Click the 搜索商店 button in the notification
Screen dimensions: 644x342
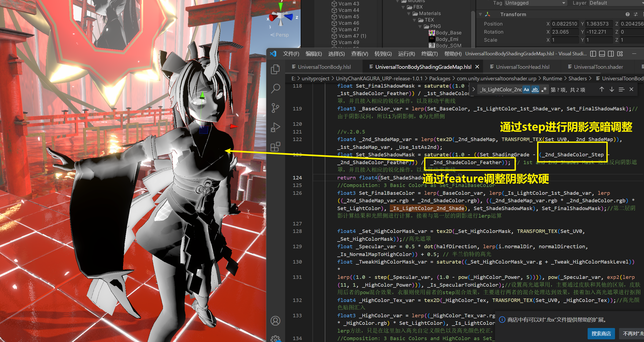click(601, 333)
